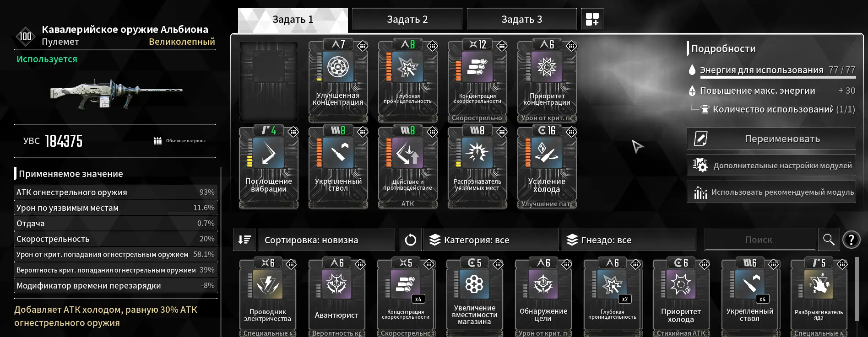
Task: Open the Сортировка: новизна dropdown
Action: pyautogui.click(x=326, y=240)
